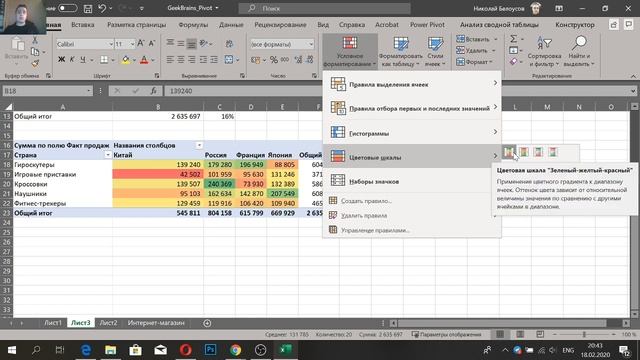640x360 pixels.
Task: Open Формулы ribbon tab
Action: click(193, 24)
